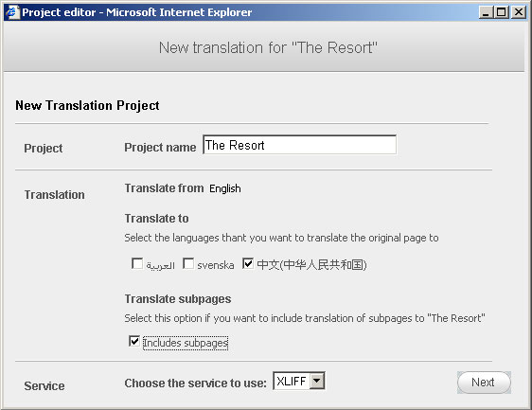Viewport: 532px width, 410px height.
Task: Minimize the Project editor window
Action: tap(486, 12)
